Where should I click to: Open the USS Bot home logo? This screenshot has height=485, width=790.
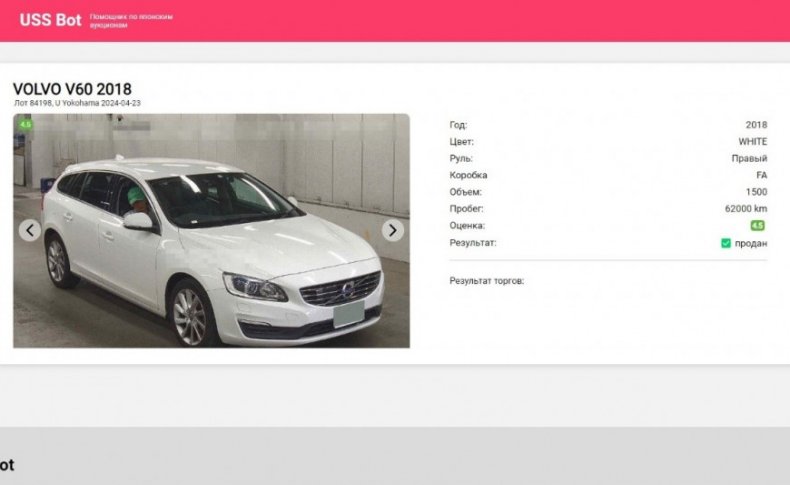[x=50, y=20]
